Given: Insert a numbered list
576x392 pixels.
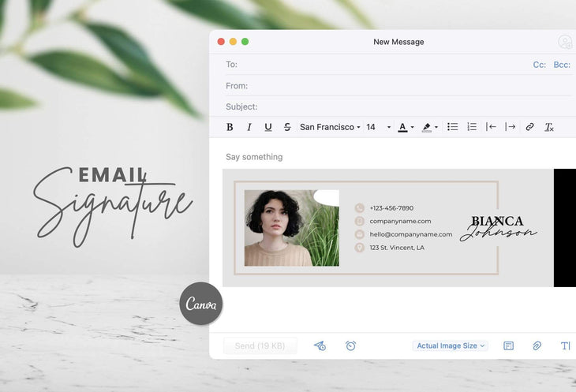Looking at the screenshot, I should pyautogui.click(x=472, y=127).
